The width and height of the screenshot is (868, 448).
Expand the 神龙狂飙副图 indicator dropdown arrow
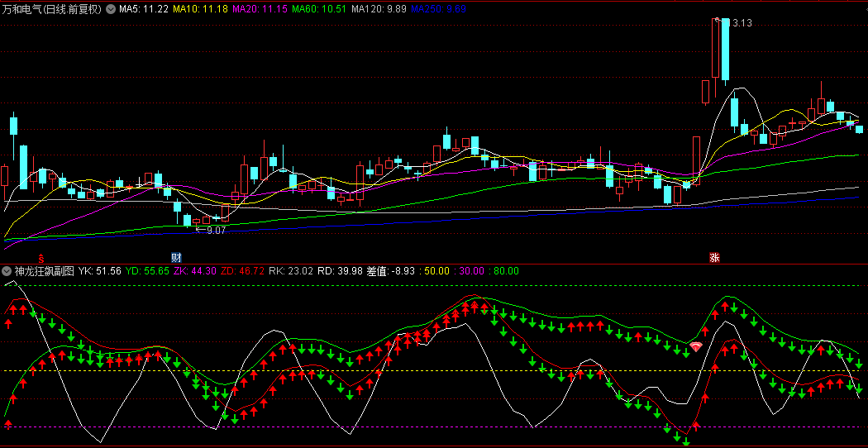[7, 270]
